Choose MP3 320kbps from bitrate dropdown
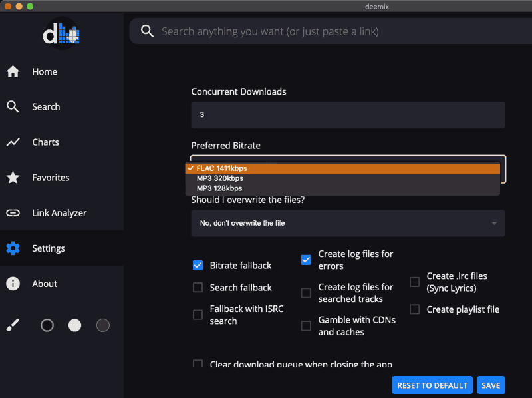This screenshot has width=532, height=398. (x=220, y=178)
